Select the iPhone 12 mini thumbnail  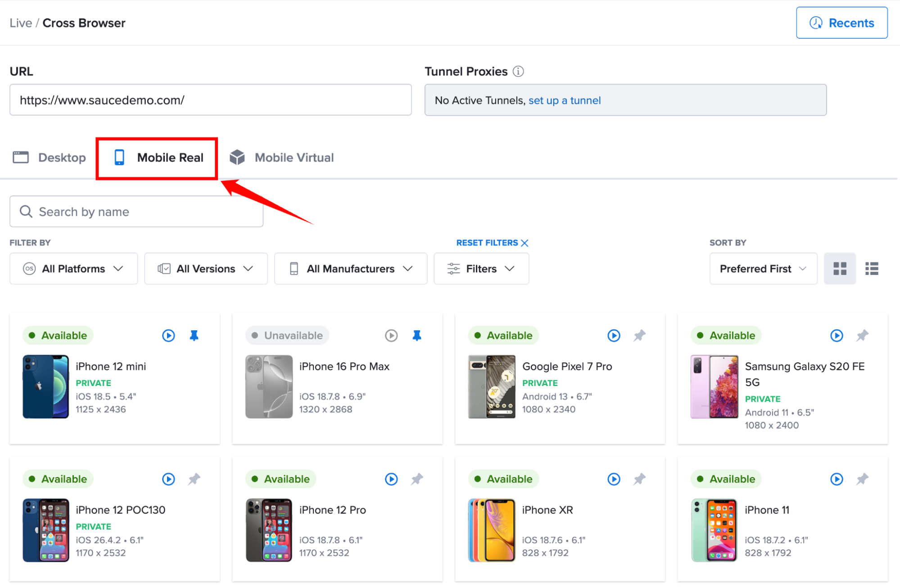click(x=46, y=387)
